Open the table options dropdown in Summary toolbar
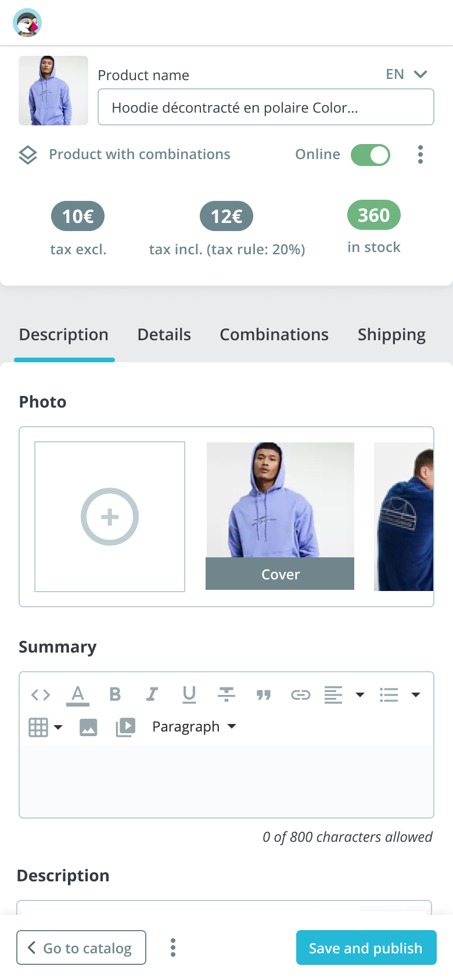Screen dimensions: 453x980 [x=58, y=726]
